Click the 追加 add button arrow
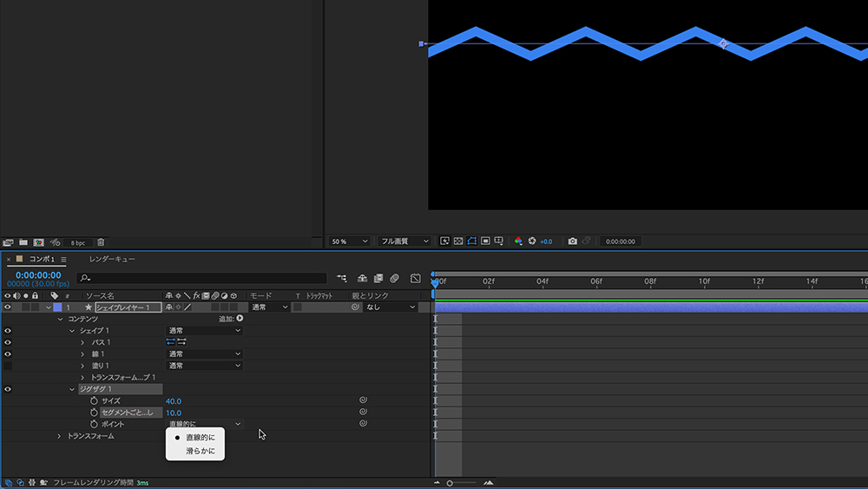 (x=240, y=319)
